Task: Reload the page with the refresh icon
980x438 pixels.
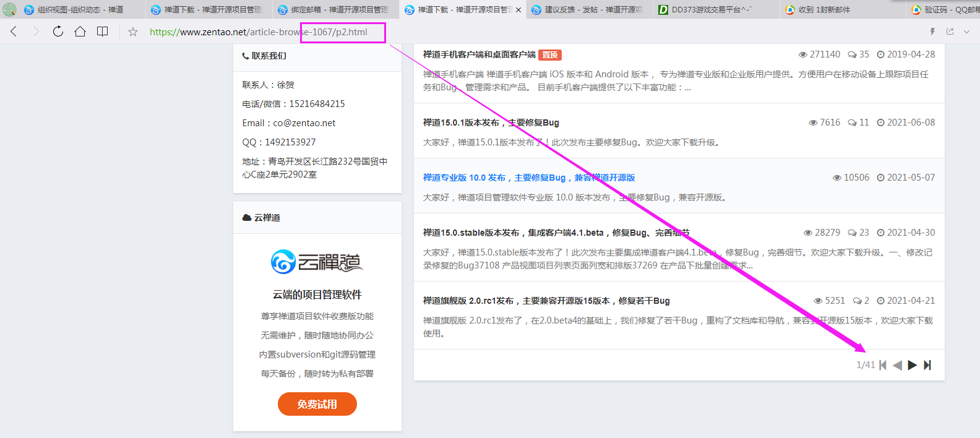Action: [58, 32]
